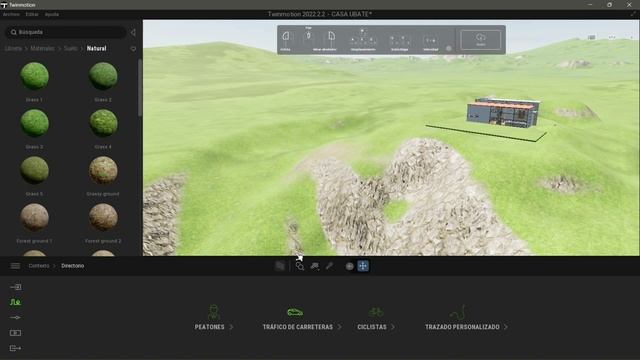Image resolution: width=640 pixels, height=360 pixels.
Task: Go to Materiales in the breadcrumb
Action: [x=42, y=48]
